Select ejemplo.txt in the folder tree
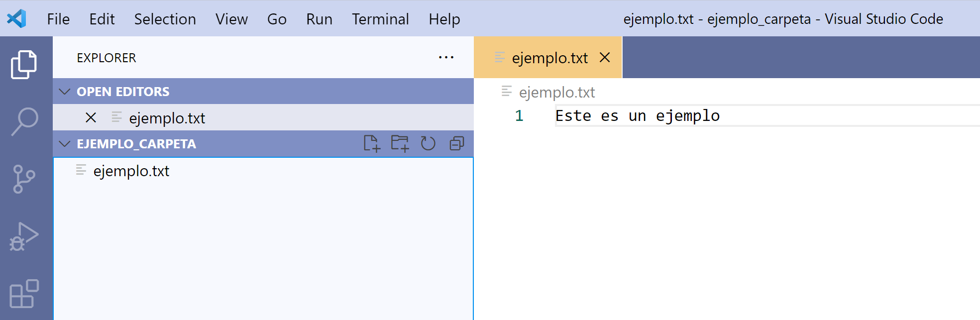This screenshot has width=980, height=320. click(131, 171)
